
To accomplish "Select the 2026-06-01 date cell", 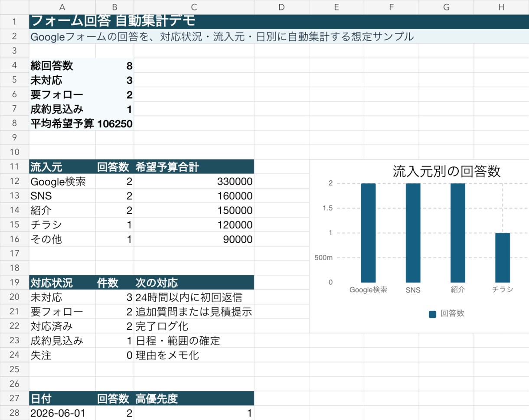I will click(62, 413).
